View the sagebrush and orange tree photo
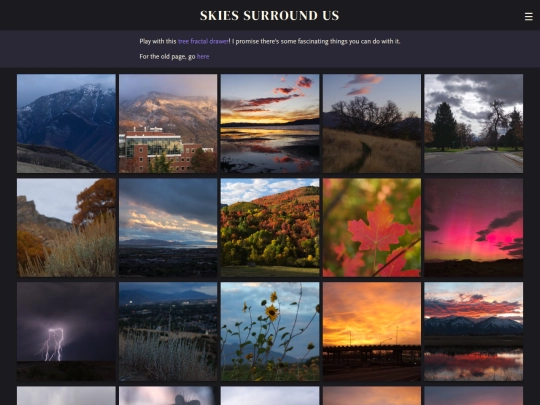This screenshot has height=405, width=540. [x=66, y=227]
